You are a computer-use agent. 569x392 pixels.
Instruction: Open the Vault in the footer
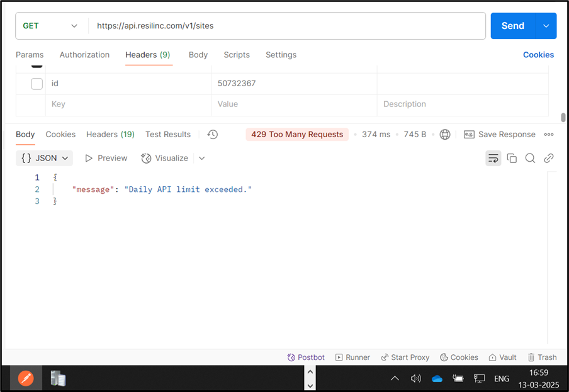pyautogui.click(x=502, y=357)
